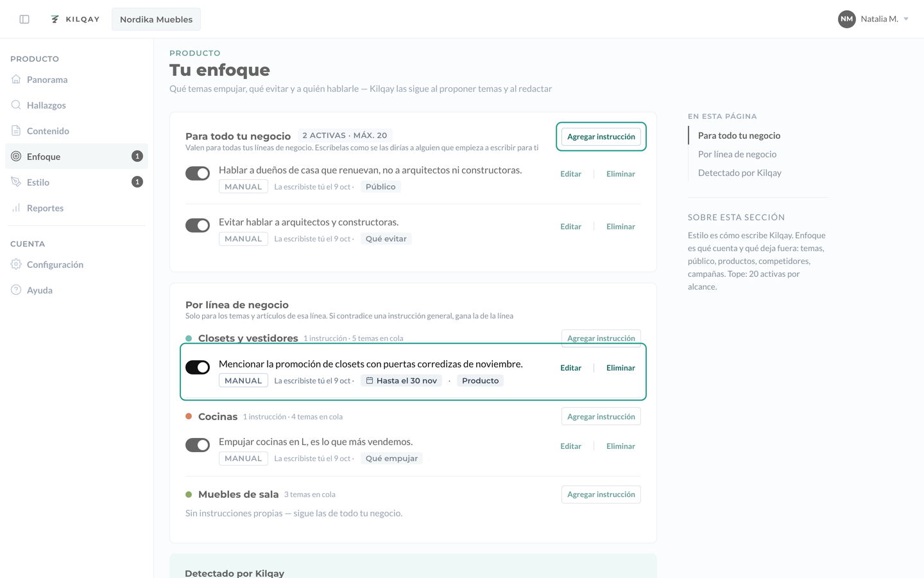Screen dimensions: 924x578
Task: Edit the 'Hablar a dueños de casa' instruction
Action: pos(570,174)
